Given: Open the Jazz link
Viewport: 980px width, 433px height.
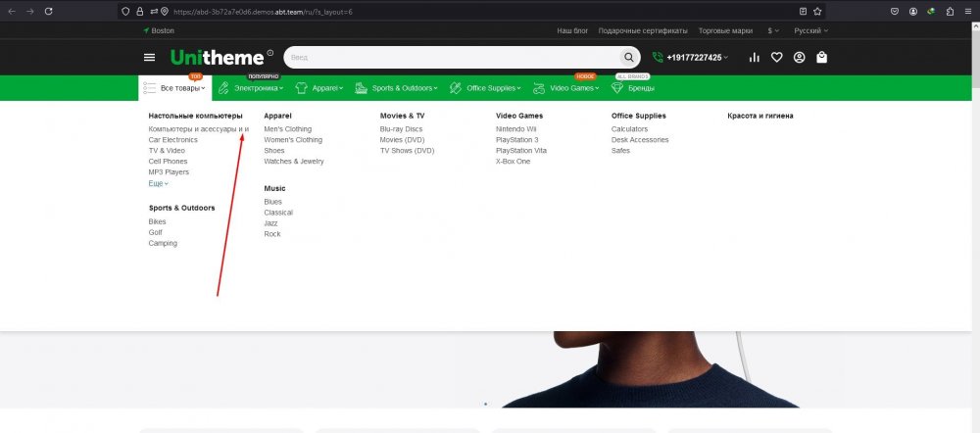Looking at the screenshot, I should pos(270,223).
